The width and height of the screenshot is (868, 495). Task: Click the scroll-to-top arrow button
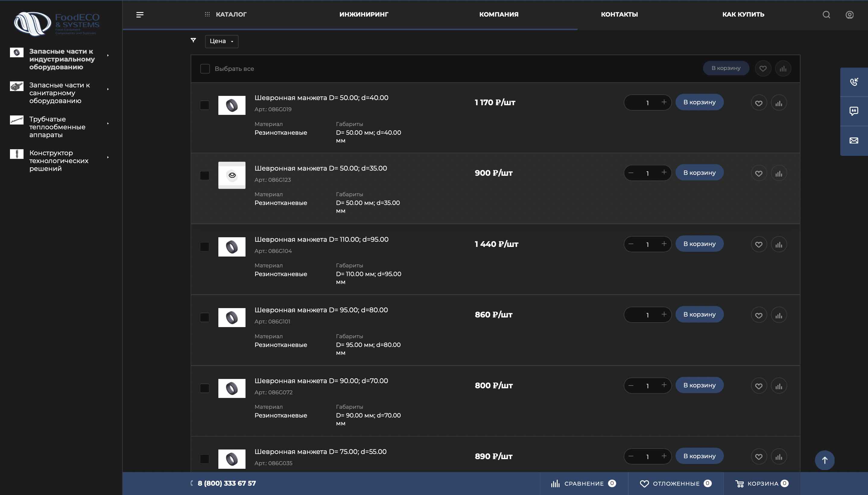click(x=825, y=460)
